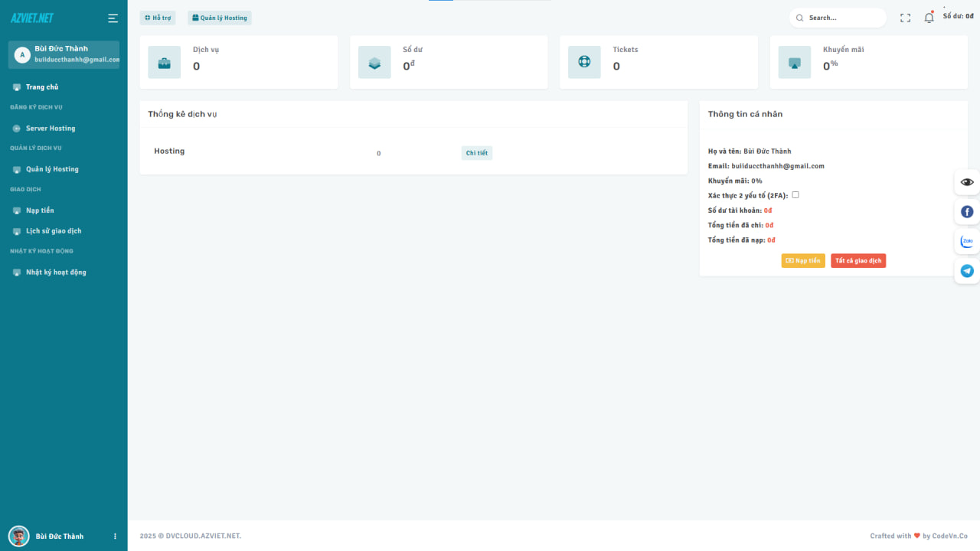This screenshot has width=980, height=551.
Task: Collapse sidebar using hamburger toggle
Action: pyautogui.click(x=113, y=18)
